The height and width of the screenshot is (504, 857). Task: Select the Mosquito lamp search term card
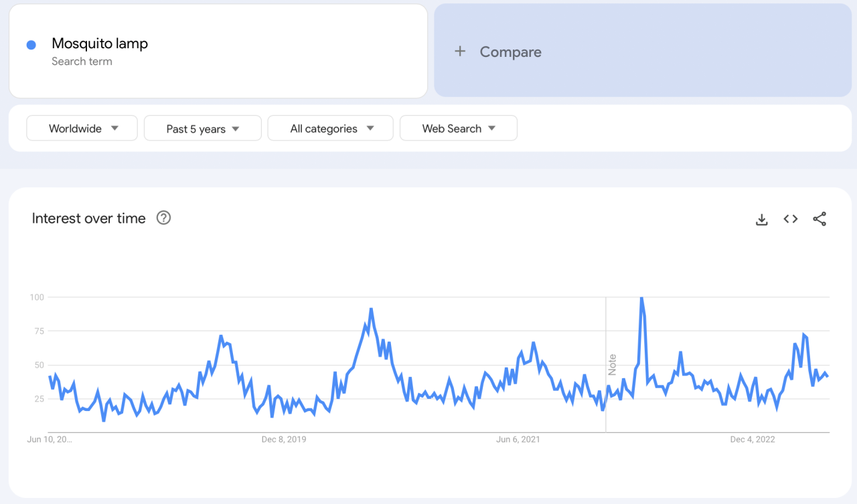[218, 50]
